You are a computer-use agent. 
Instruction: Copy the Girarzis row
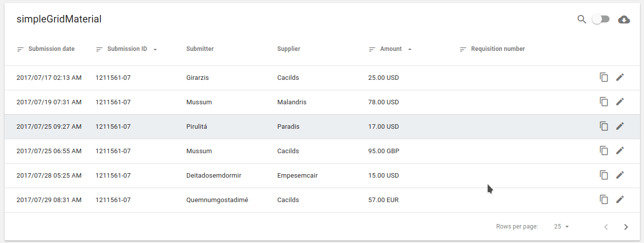[604, 77]
